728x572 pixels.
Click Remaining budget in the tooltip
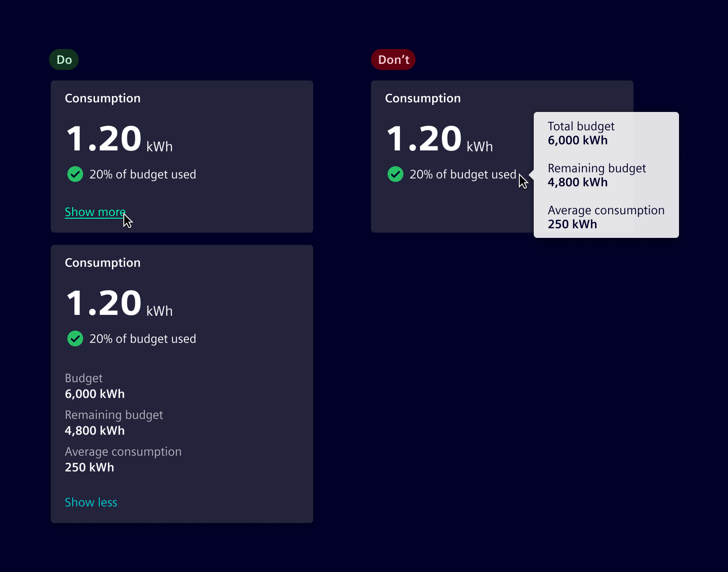[x=596, y=175]
